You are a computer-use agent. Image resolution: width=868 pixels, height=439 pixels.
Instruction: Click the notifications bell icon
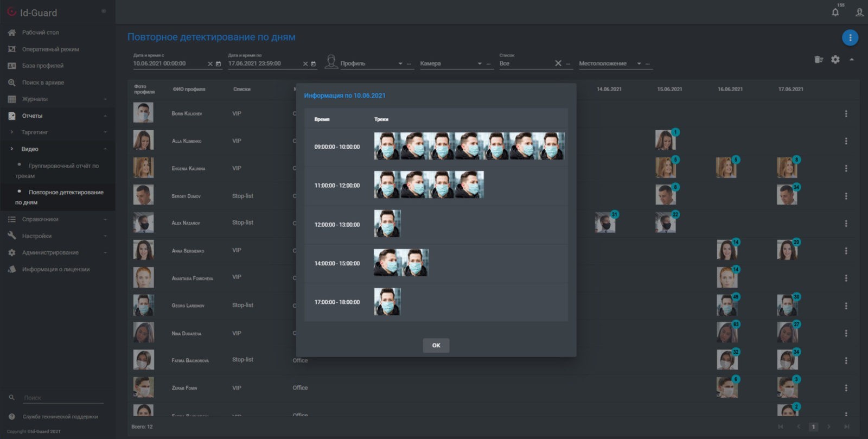pos(835,12)
